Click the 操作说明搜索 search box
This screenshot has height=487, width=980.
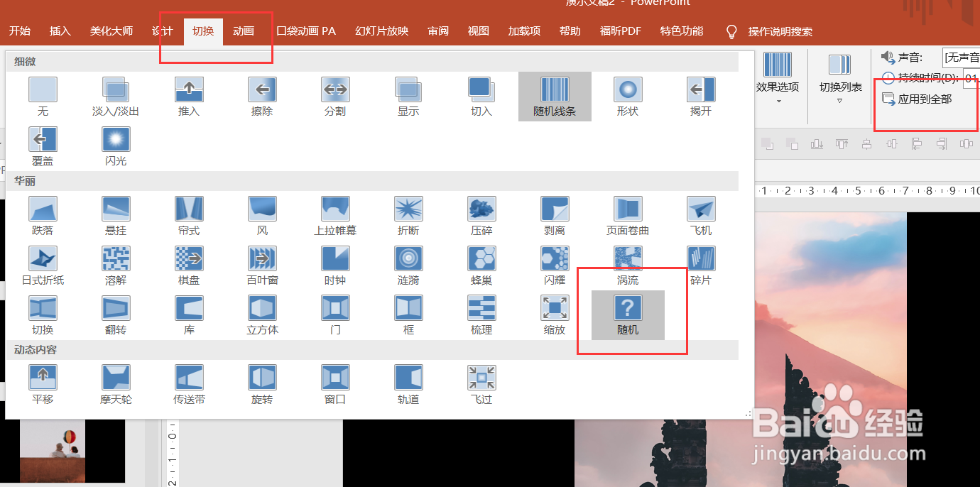780,31
